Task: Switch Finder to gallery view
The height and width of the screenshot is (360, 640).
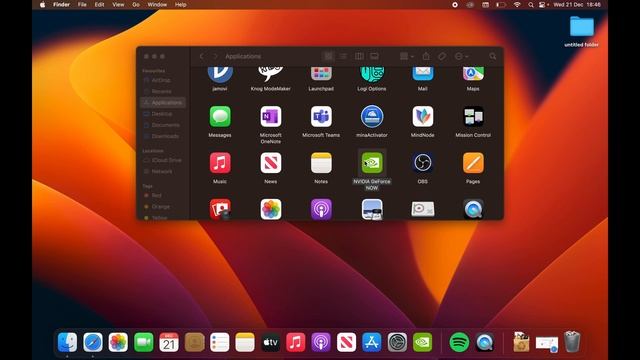Action: [374, 56]
